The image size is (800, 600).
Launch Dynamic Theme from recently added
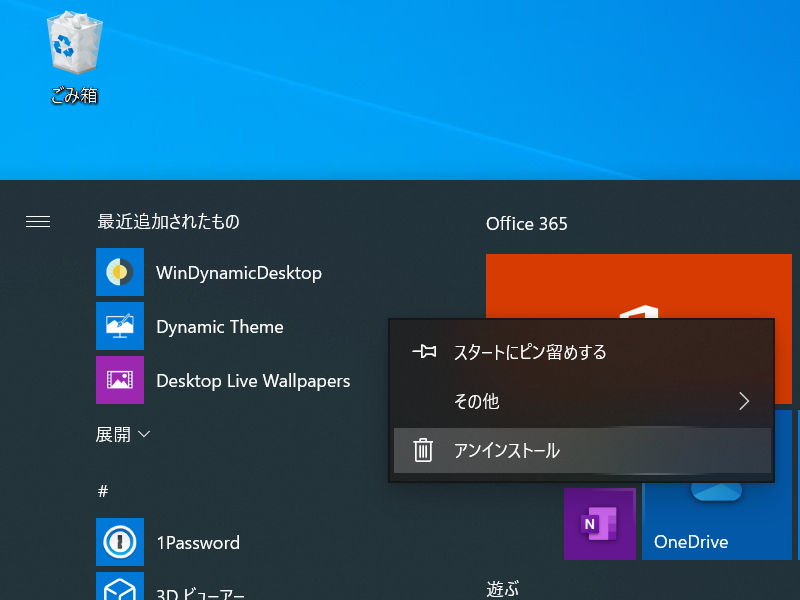coord(120,326)
